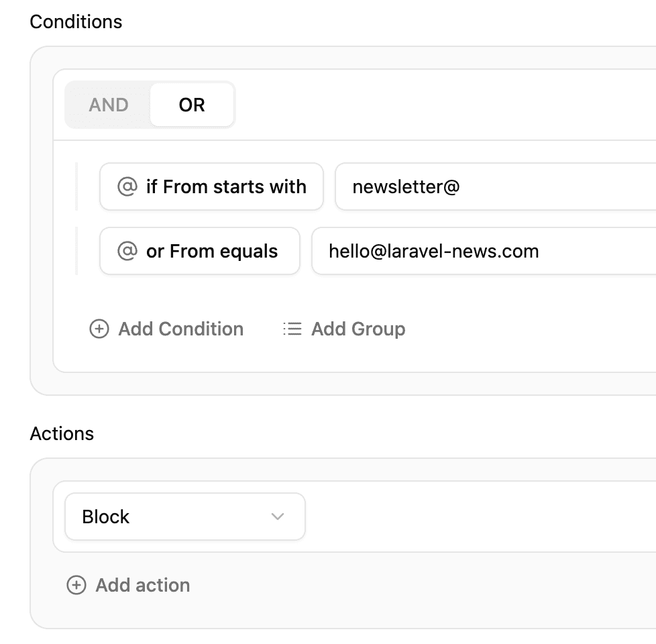
Task: Open the Block action dropdown
Action: click(185, 517)
